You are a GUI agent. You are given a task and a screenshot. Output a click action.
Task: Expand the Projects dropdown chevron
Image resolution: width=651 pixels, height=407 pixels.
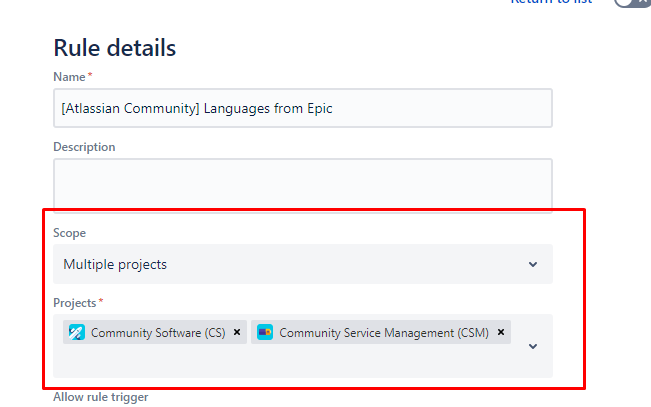533,346
